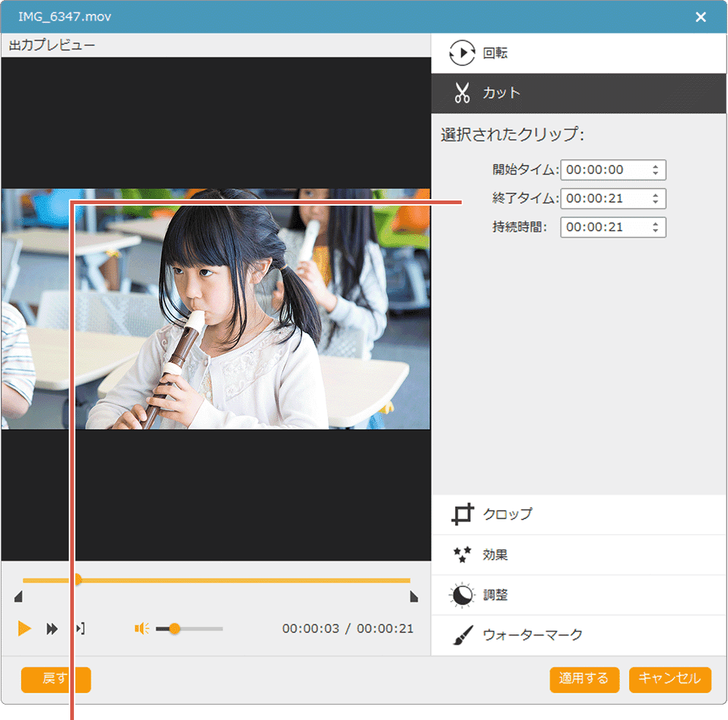Image resolution: width=728 pixels, height=720 pixels.
Task: Click the 適用する apply button
Action: coord(584,679)
